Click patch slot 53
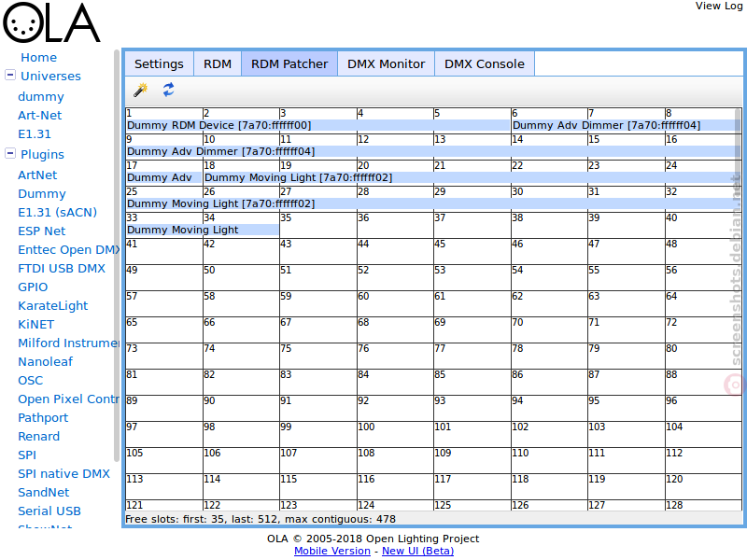Screen dimensions: 747x560 click(472, 277)
